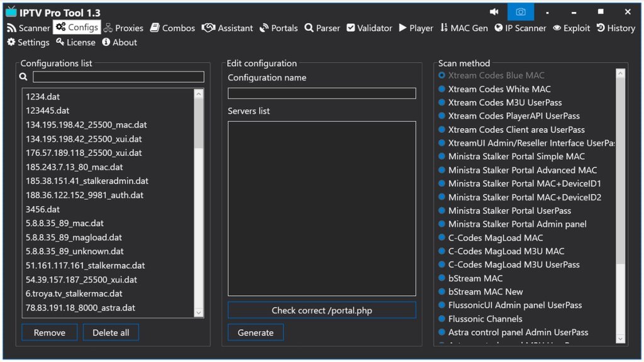
Task: Go to the Assistant tab
Action: pos(227,28)
